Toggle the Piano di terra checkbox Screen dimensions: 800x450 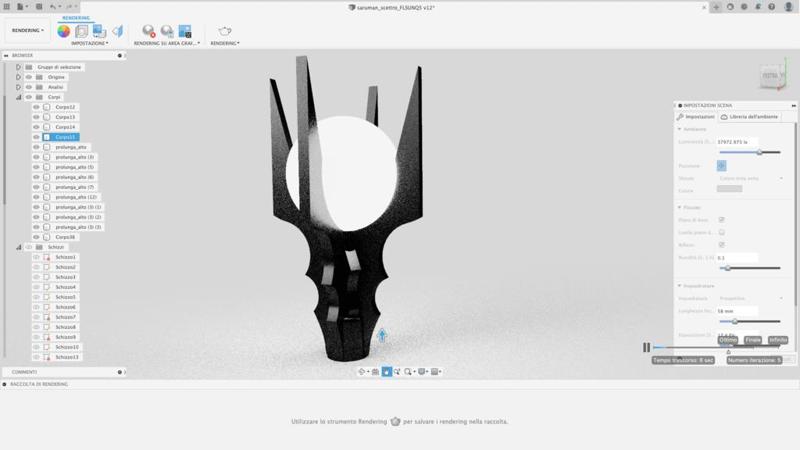(x=721, y=220)
